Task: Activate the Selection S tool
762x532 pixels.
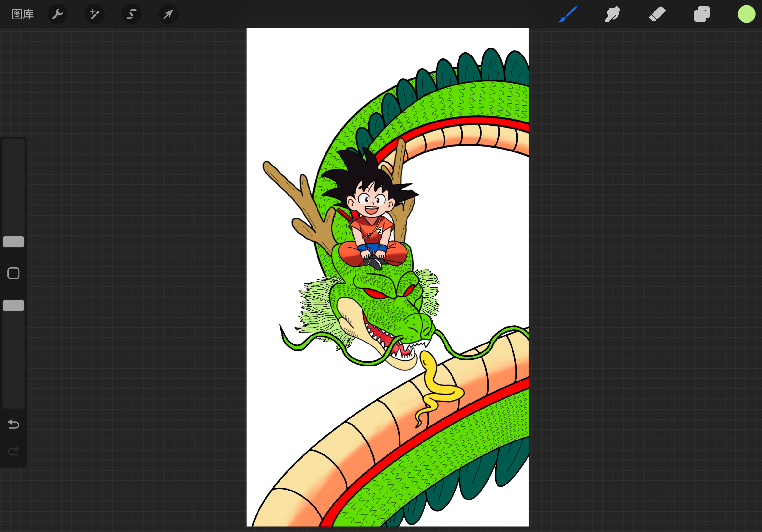Action: (x=131, y=14)
